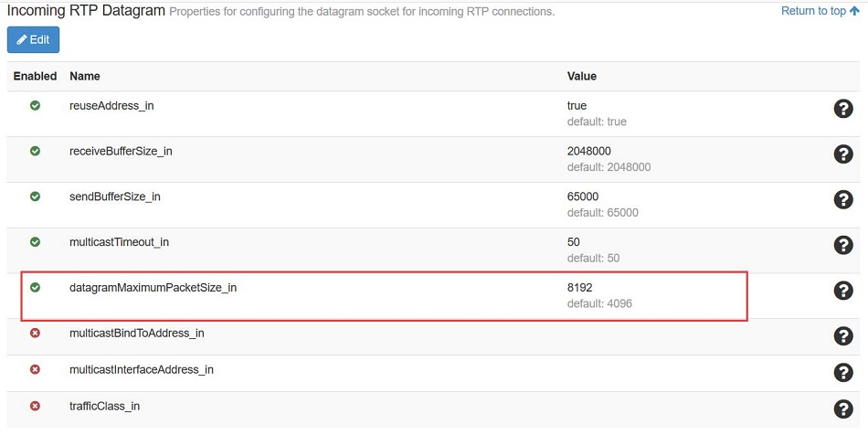
Task: Follow the Return to top link
Action: (820, 11)
